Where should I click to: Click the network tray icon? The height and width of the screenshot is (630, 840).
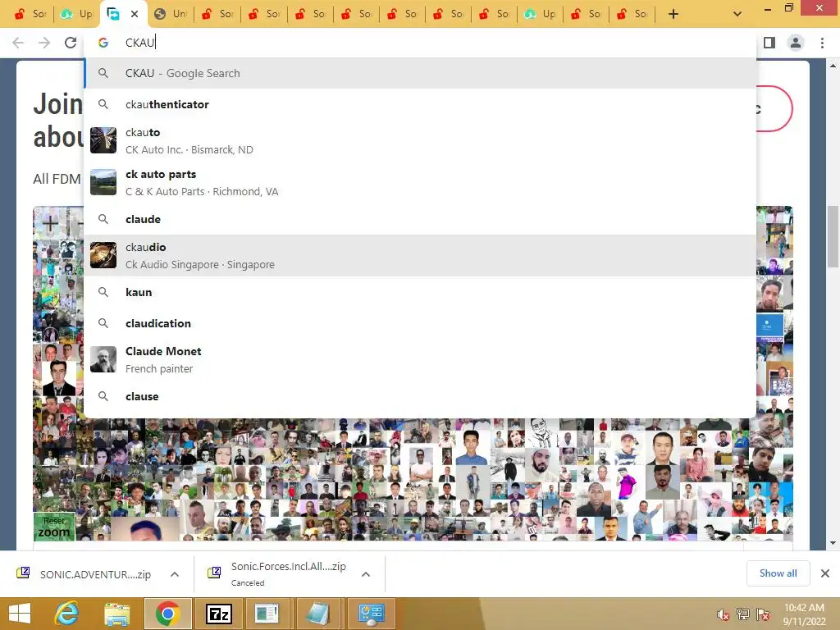[743, 614]
